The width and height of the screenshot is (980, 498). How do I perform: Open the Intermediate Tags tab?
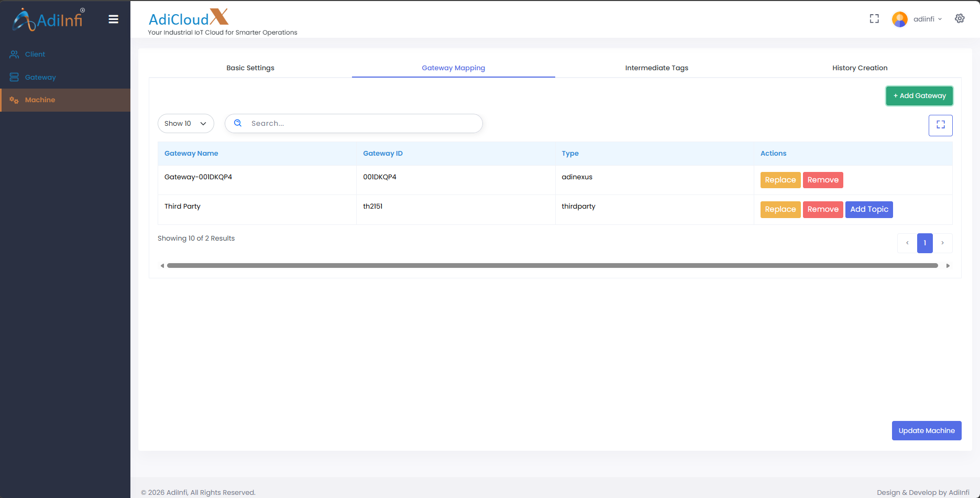pyautogui.click(x=656, y=68)
